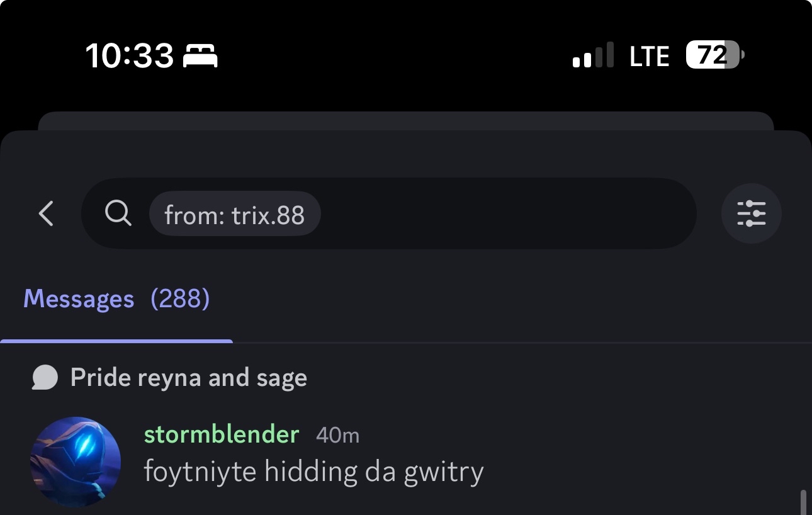Select the "from: trix.88" filter chip
812x515 pixels.
point(235,214)
